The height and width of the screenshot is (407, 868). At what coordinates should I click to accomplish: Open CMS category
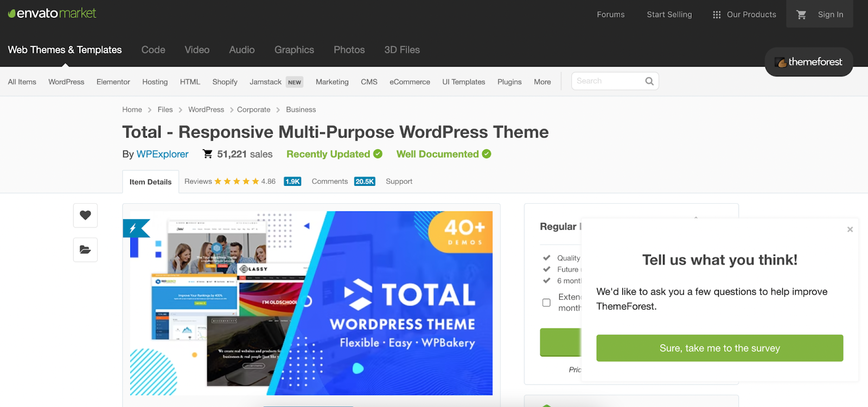coord(369,82)
